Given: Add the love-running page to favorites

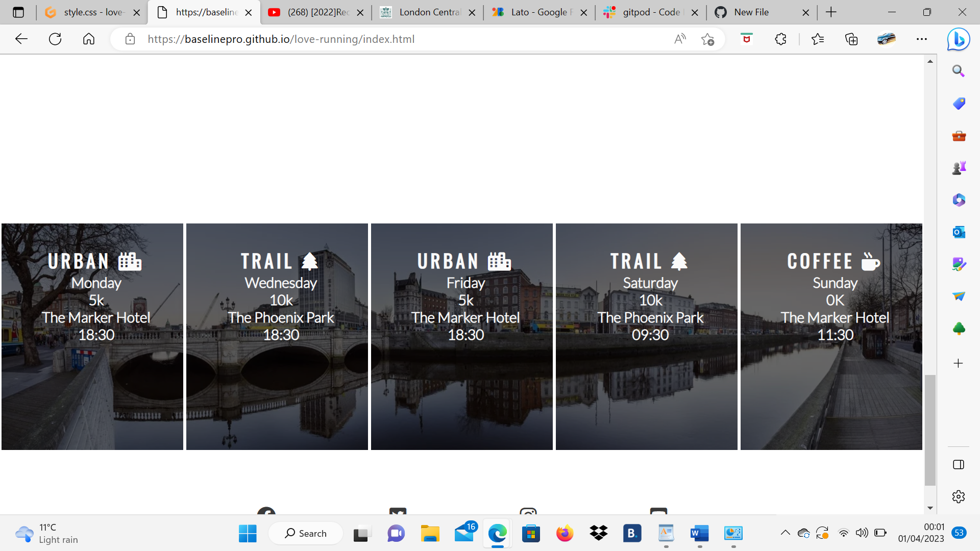Looking at the screenshot, I should click(708, 39).
